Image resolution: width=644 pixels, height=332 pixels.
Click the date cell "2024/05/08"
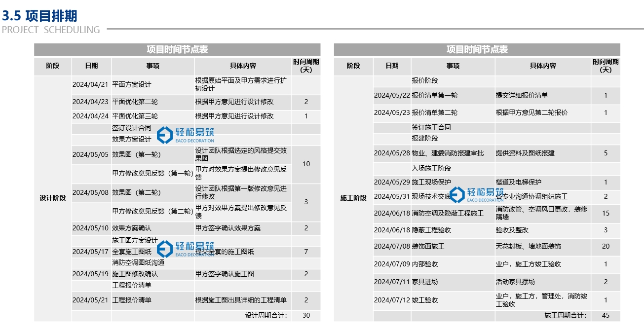[x=90, y=193]
